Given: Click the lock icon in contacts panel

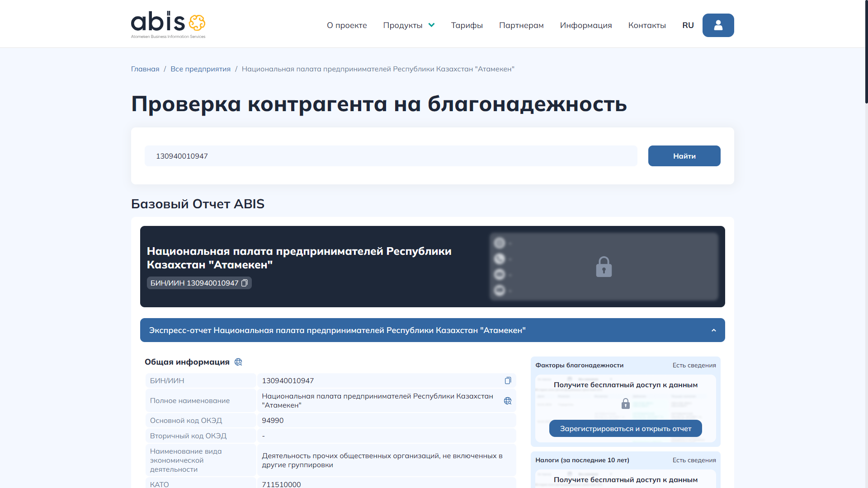Looking at the screenshot, I should [x=604, y=267].
